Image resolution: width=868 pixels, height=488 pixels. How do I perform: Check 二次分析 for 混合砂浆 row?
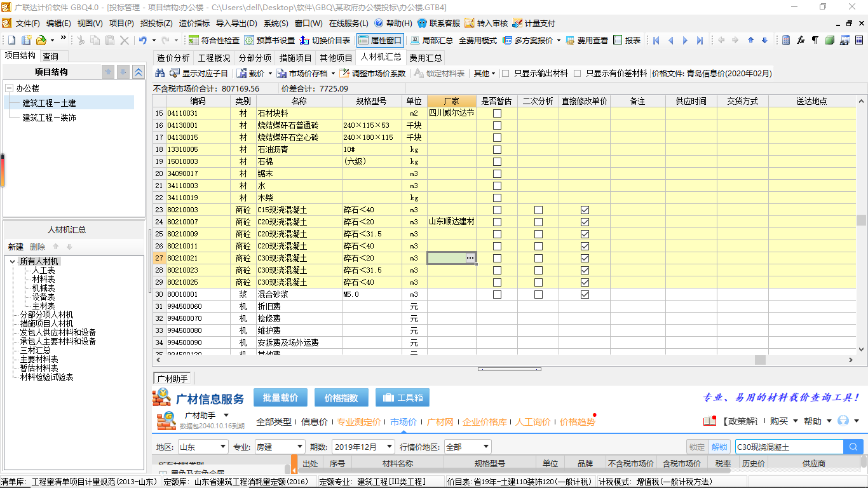538,294
